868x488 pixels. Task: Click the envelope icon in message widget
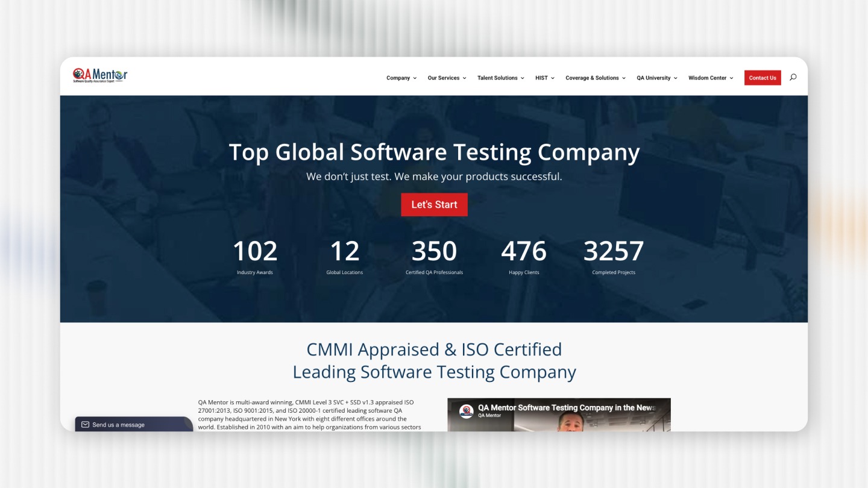tap(86, 425)
